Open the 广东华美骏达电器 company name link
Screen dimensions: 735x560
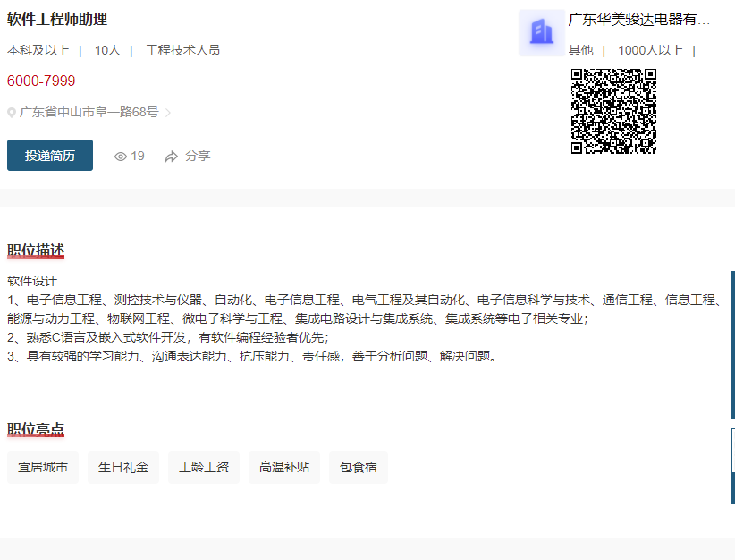(x=639, y=19)
